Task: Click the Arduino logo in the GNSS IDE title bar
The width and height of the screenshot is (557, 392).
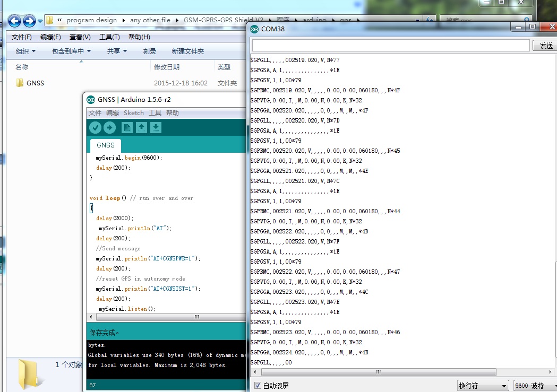Action: [91, 100]
